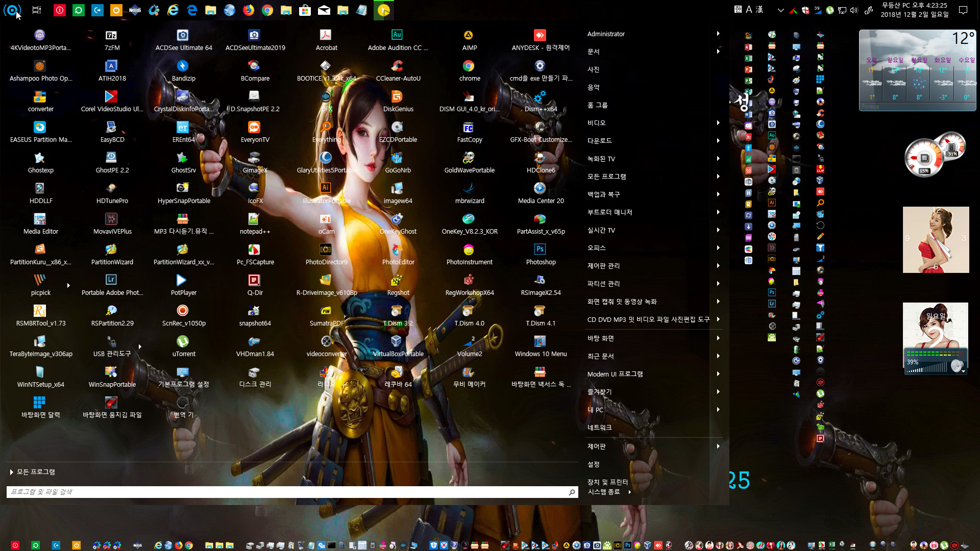980x551 pixels.
Task: Open Task View on the top taskbar
Action: tap(36, 10)
